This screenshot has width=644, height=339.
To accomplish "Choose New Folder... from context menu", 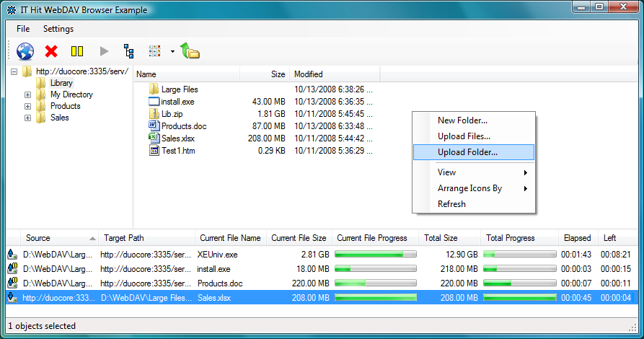I will (474, 120).
